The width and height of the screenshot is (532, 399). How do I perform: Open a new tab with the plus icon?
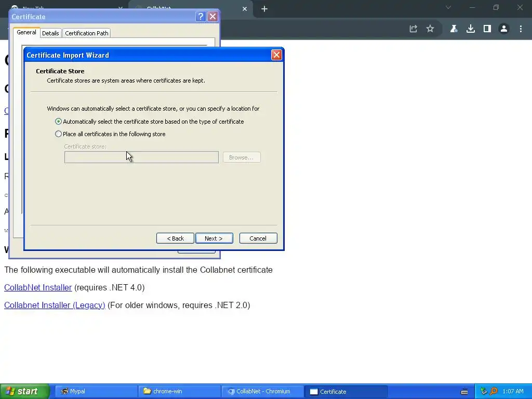pyautogui.click(x=264, y=9)
